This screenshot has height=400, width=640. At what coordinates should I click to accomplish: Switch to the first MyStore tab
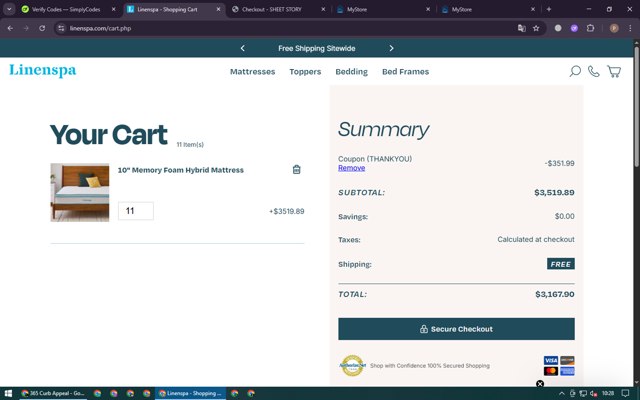click(x=384, y=9)
